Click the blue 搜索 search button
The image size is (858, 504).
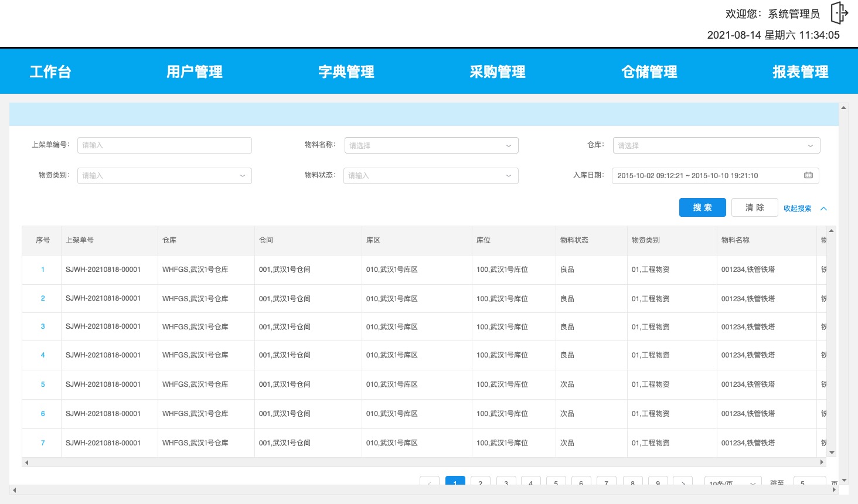(702, 207)
